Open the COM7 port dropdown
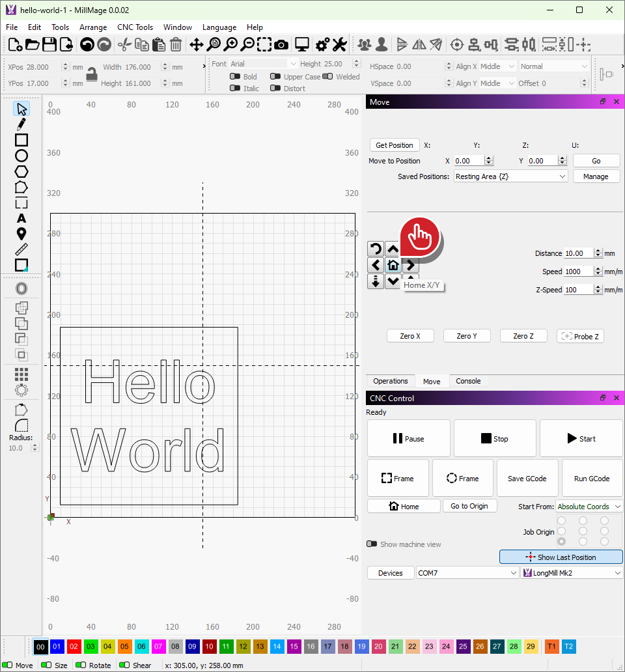Viewport: 625px width, 672px height. pos(467,573)
